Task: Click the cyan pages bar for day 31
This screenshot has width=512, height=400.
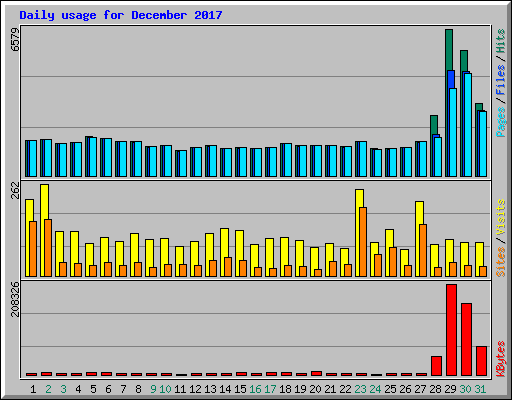Action: [483, 144]
